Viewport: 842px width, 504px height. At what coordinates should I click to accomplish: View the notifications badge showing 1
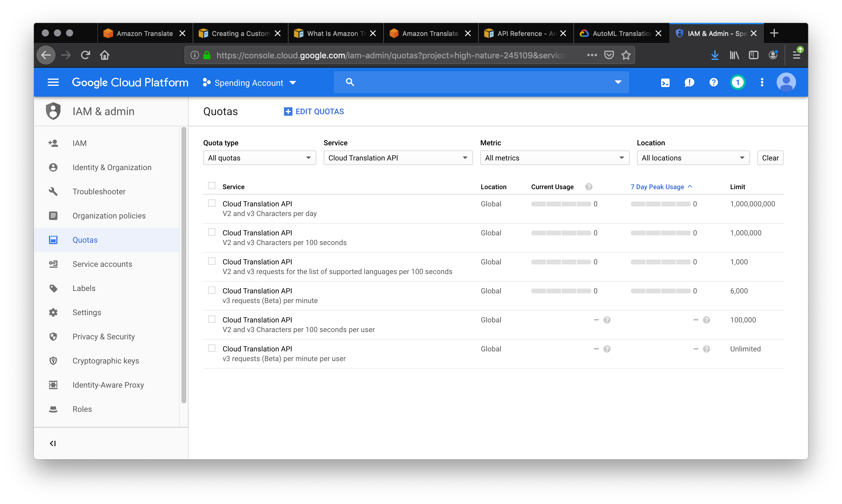point(737,82)
